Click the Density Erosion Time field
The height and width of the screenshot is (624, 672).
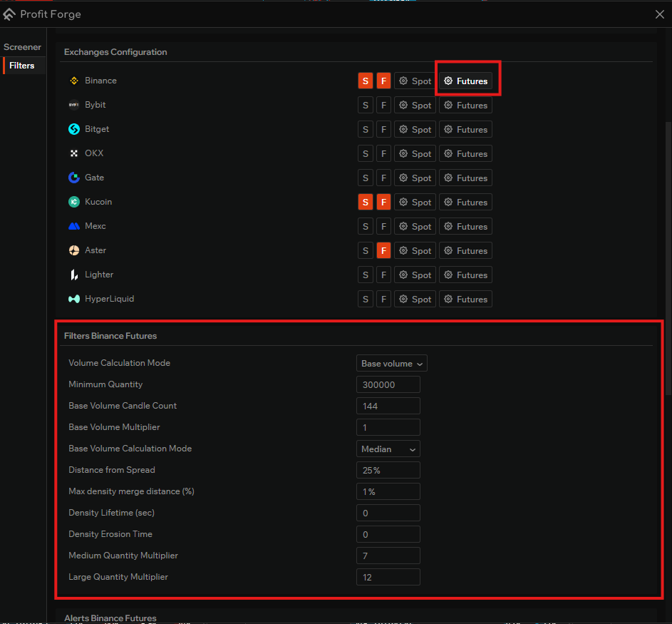coord(388,534)
